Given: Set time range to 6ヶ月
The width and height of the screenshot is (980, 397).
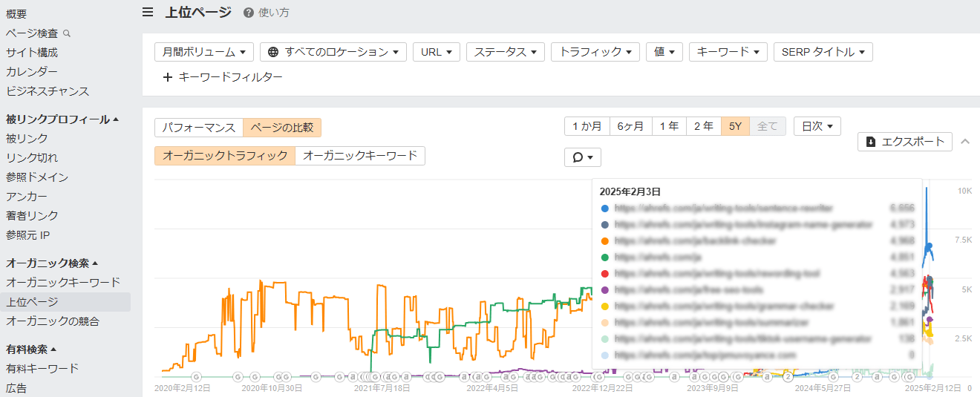Looking at the screenshot, I should click(x=630, y=126).
